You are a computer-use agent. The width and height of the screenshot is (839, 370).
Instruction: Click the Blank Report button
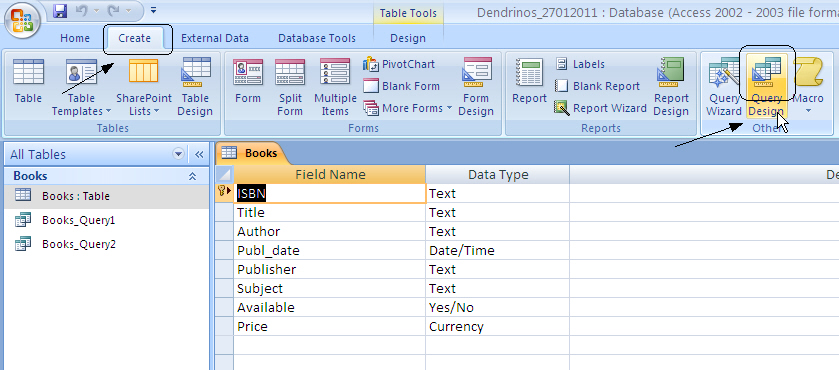coord(597,86)
